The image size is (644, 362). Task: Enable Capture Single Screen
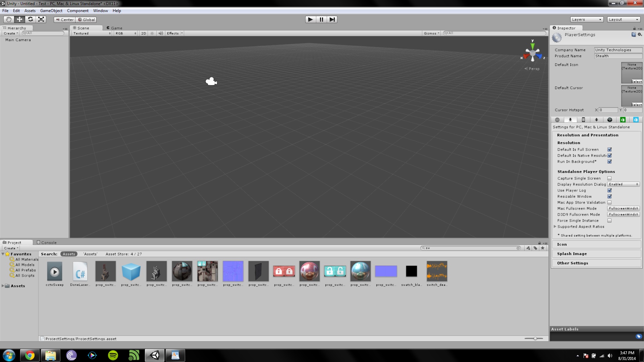609,178
